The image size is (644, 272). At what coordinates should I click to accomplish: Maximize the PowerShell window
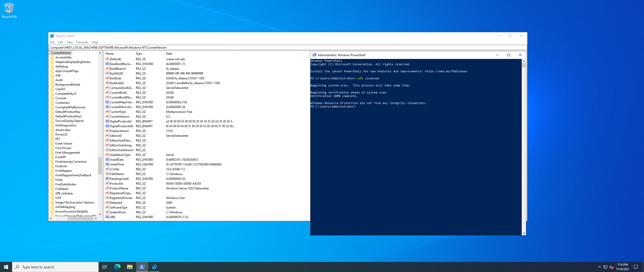point(509,55)
